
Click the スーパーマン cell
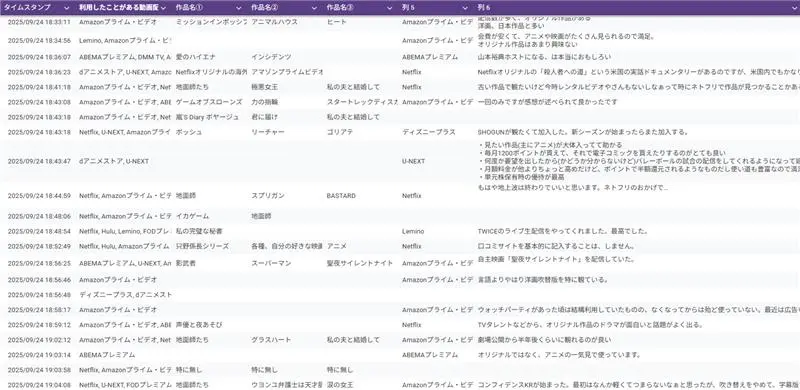pos(271,263)
